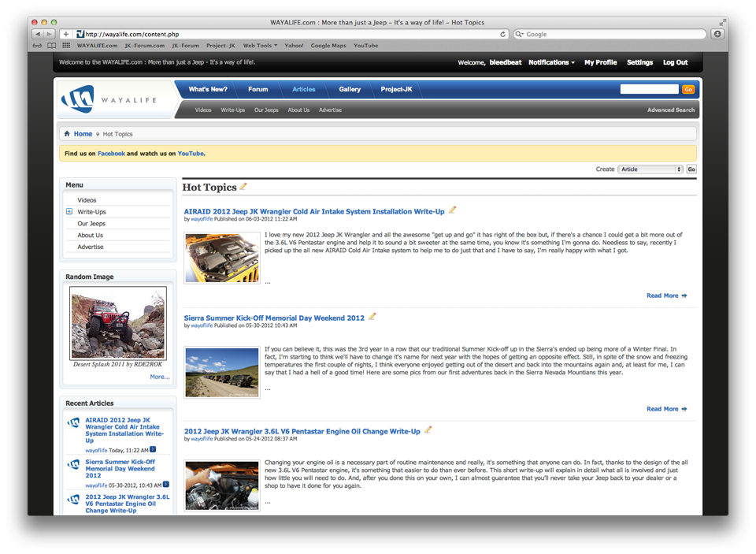
Task: Read More on the AIRAID article
Action: 666,296
